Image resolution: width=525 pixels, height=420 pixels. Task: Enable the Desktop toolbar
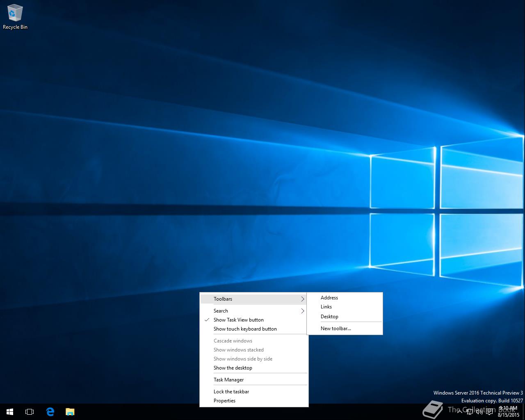pos(345,317)
